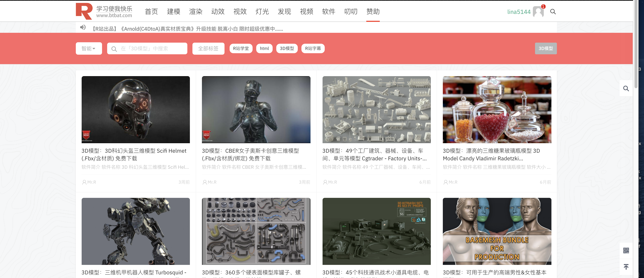Select the 叨叨 nav item
The height and width of the screenshot is (278, 644).
click(x=351, y=11)
